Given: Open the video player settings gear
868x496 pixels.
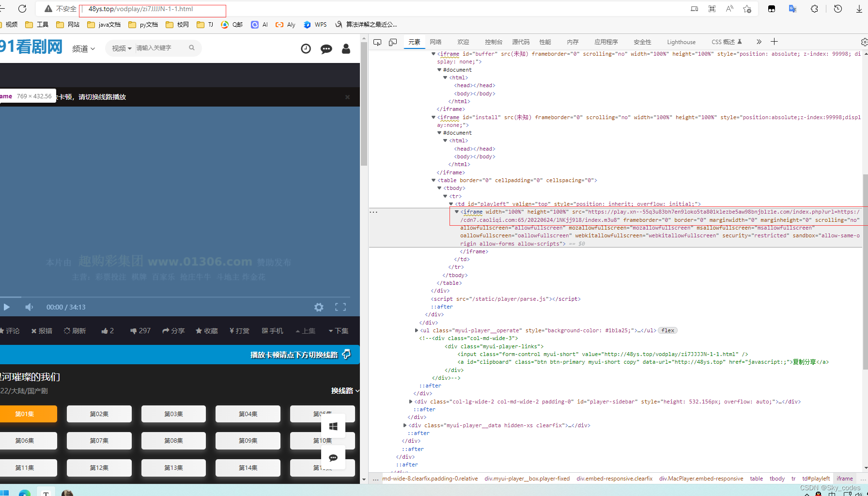Looking at the screenshot, I should click(x=319, y=307).
